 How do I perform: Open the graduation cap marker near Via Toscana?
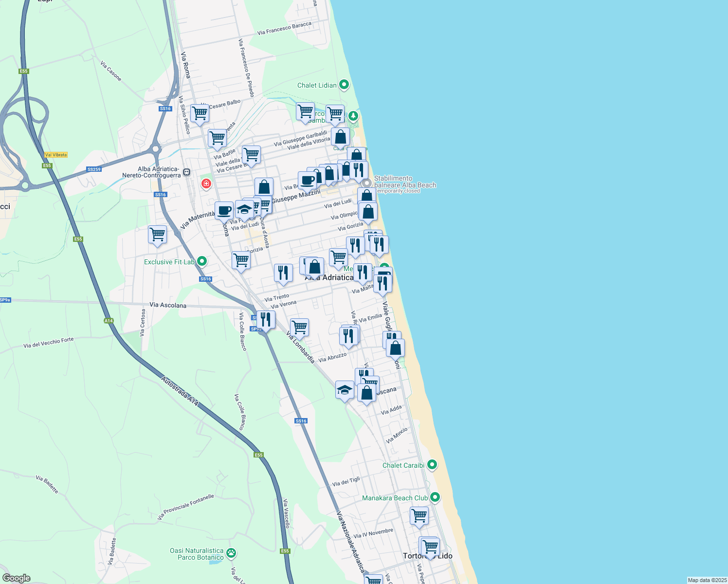345,389
